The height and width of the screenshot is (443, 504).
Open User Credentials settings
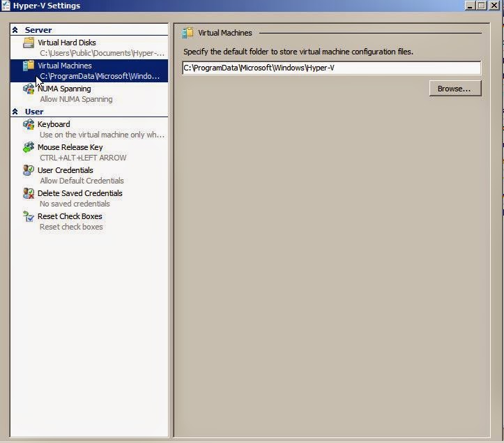point(89,175)
